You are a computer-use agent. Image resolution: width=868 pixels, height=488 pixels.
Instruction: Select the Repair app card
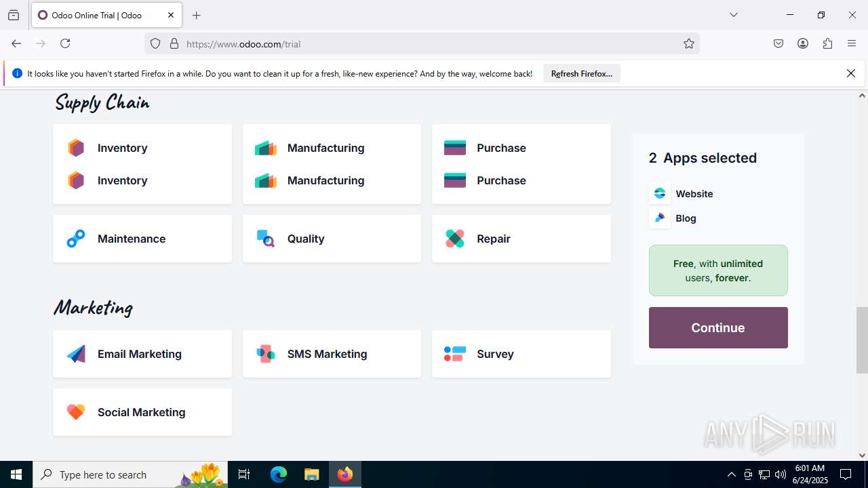pos(521,239)
